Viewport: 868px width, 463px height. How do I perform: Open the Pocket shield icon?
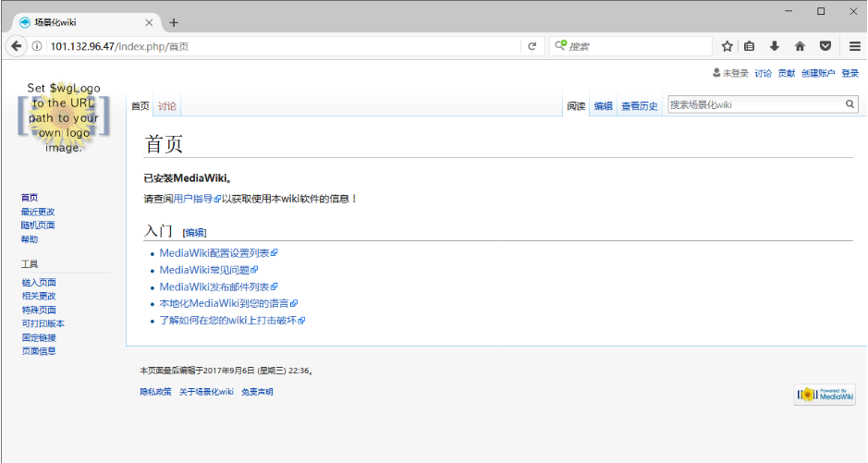pyautogui.click(x=825, y=46)
